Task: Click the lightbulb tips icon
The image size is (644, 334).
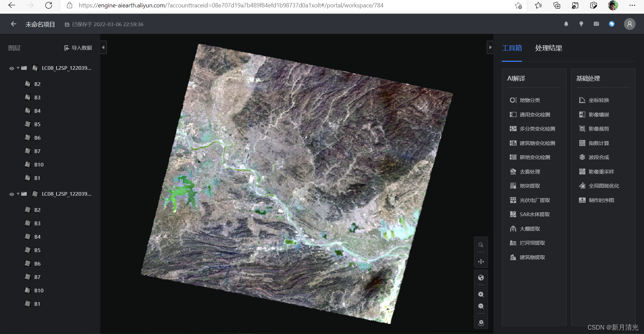Action: tap(581, 24)
